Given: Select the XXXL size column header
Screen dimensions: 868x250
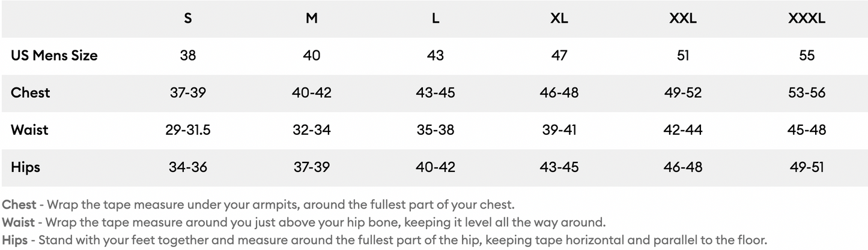Looking at the screenshot, I should tap(807, 19).
